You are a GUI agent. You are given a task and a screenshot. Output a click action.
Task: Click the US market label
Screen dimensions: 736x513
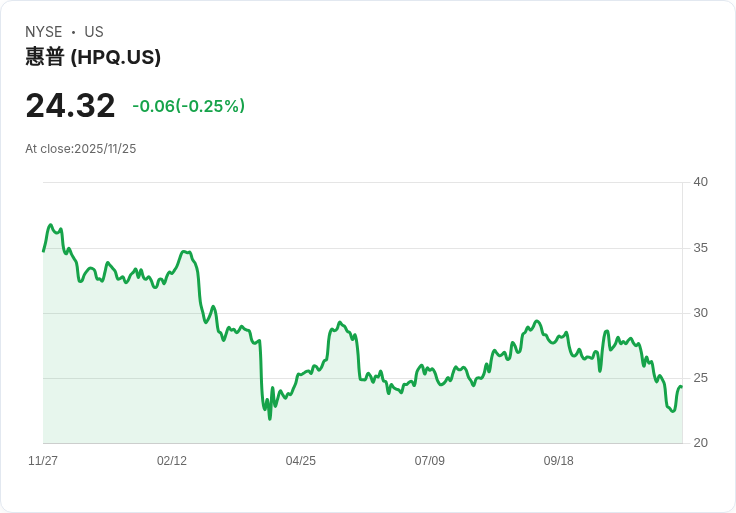pyautogui.click(x=94, y=32)
